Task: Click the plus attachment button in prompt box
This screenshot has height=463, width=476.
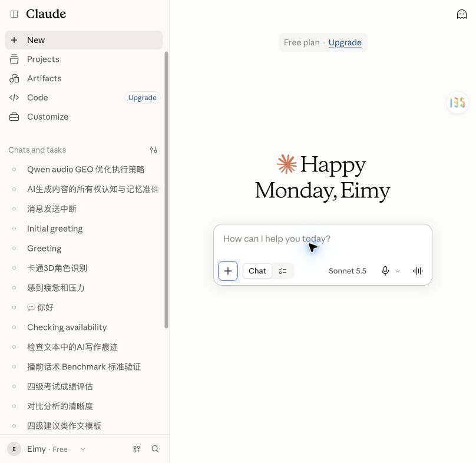Action: (x=227, y=271)
